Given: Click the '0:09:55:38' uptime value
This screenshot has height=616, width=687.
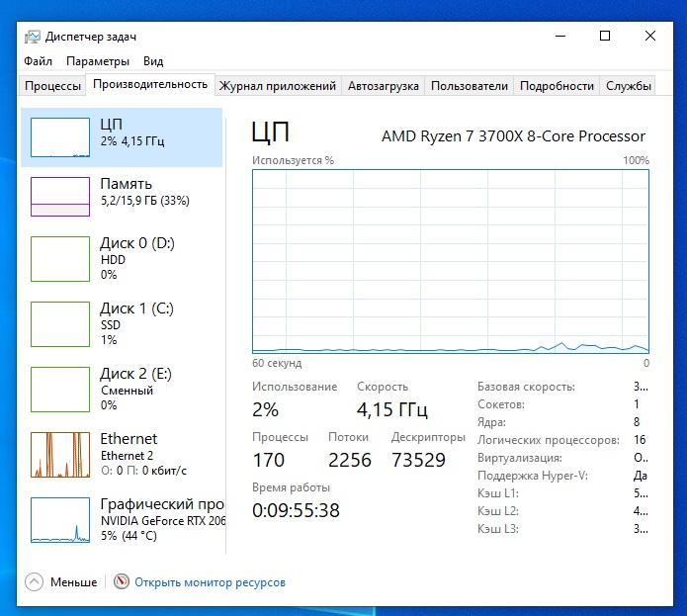Looking at the screenshot, I should 296,510.
